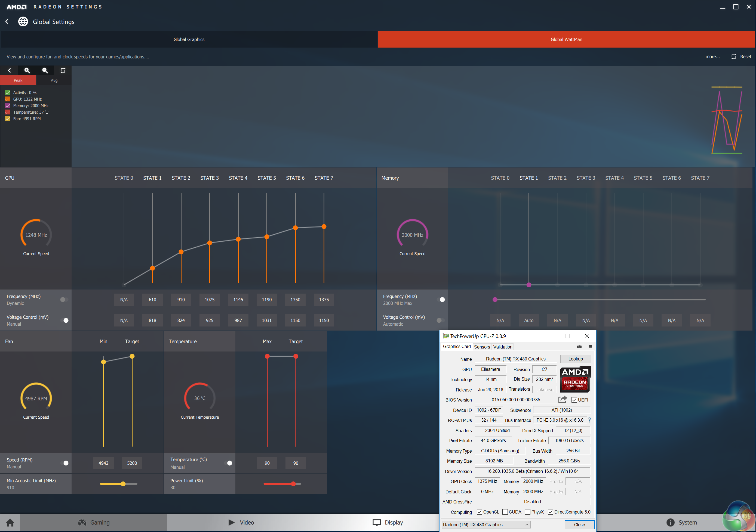Click the back arrow next to Global Settings
756x532 pixels.
(7, 22)
